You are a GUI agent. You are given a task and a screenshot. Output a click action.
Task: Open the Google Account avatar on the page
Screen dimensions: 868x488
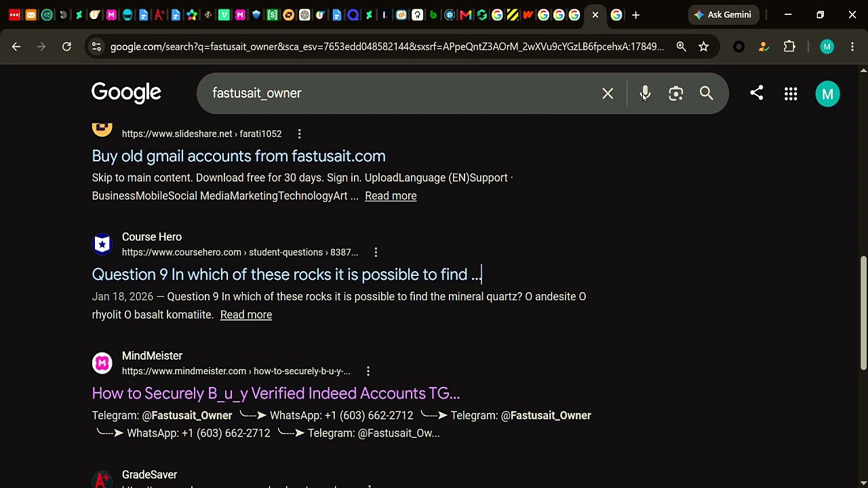click(827, 94)
